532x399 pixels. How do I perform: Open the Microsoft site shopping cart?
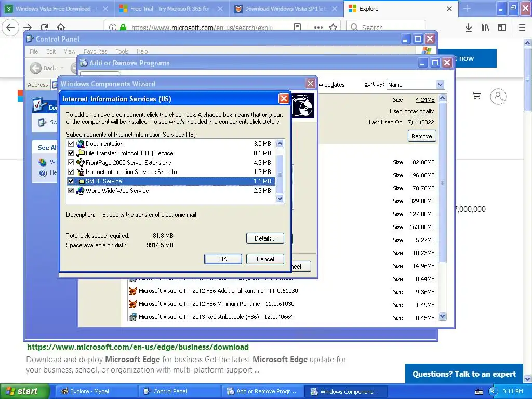[x=477, y=96]
